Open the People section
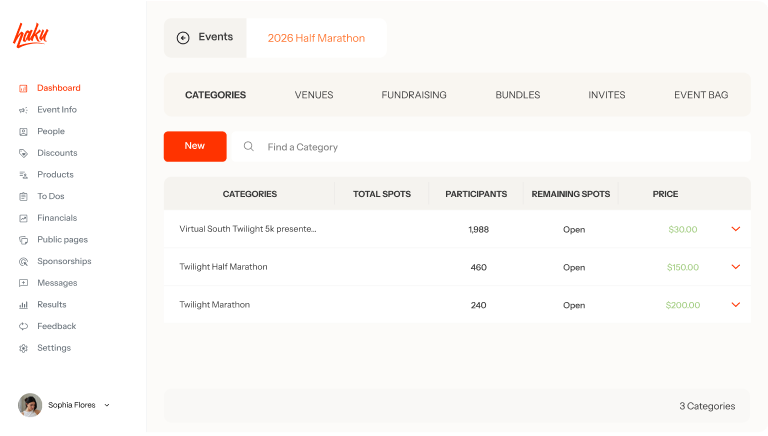Screen dimensions: 768x436 point(51,131)
